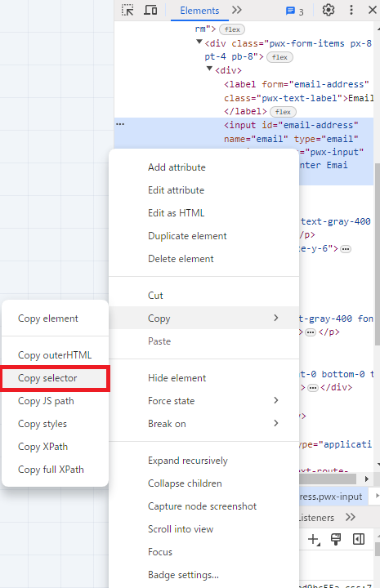Switch to the Elements tab
Image resolution: width=380 pixels, height=588 pixels.
click(x=199, y=11)
